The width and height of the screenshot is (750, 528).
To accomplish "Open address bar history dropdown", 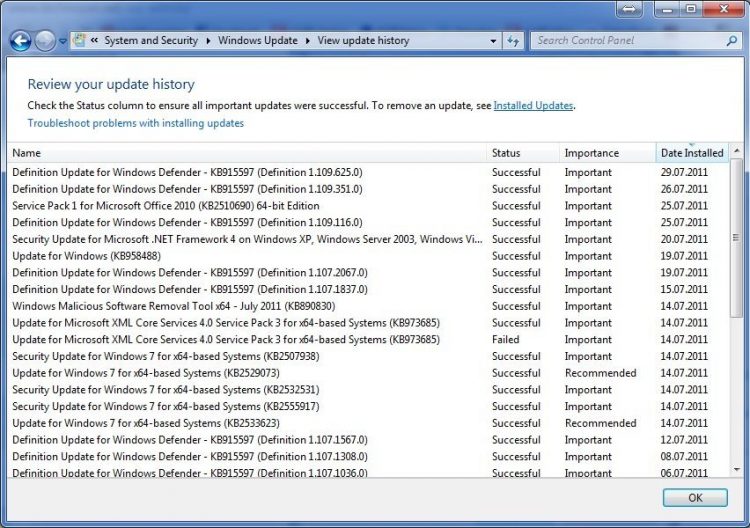I will (493, 41).
